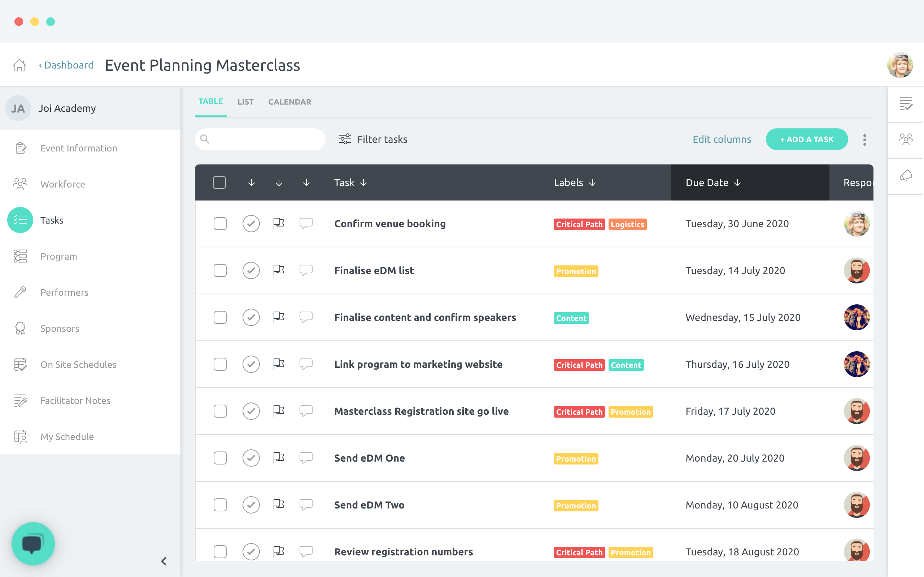The height and width of the screenshot is (577, 924).
Task: Open comments for Confirm venue booking
Action: click(x=306, y=223)
